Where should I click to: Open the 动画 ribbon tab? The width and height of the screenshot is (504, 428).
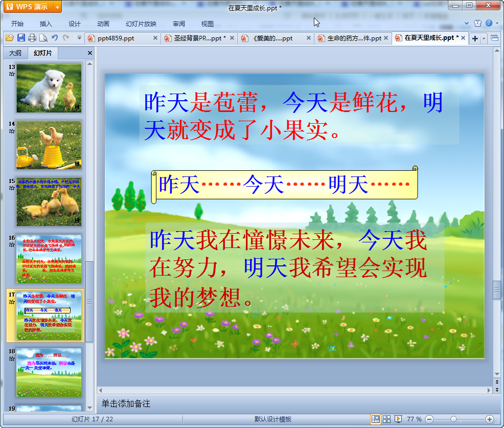[103, 24]
